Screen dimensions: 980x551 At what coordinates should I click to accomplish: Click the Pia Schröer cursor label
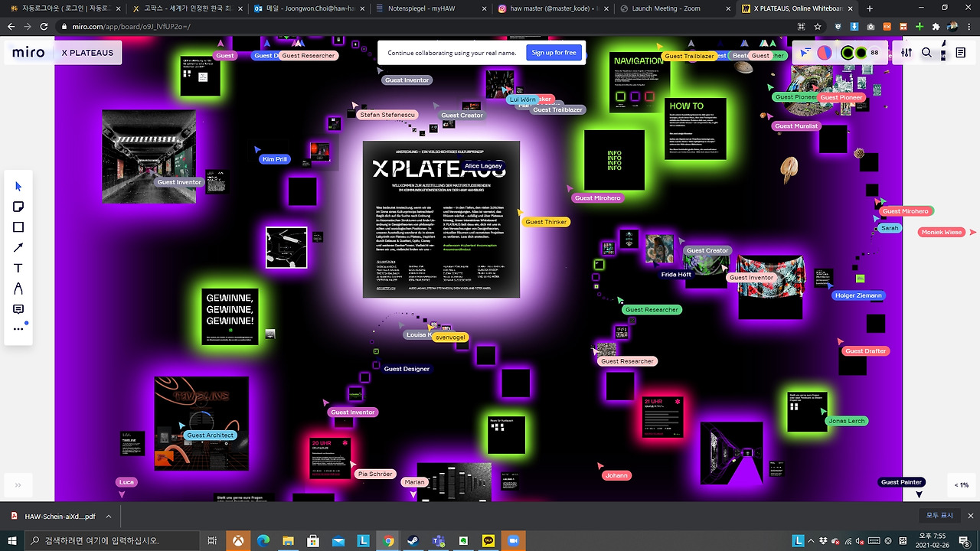(x=375, y=474)
